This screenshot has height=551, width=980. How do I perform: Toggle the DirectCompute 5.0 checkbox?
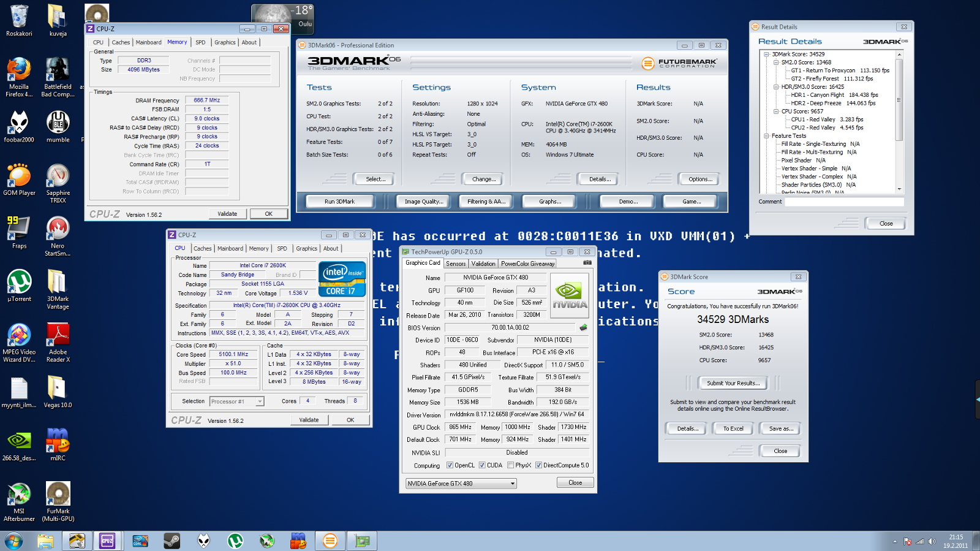(538, 465)
